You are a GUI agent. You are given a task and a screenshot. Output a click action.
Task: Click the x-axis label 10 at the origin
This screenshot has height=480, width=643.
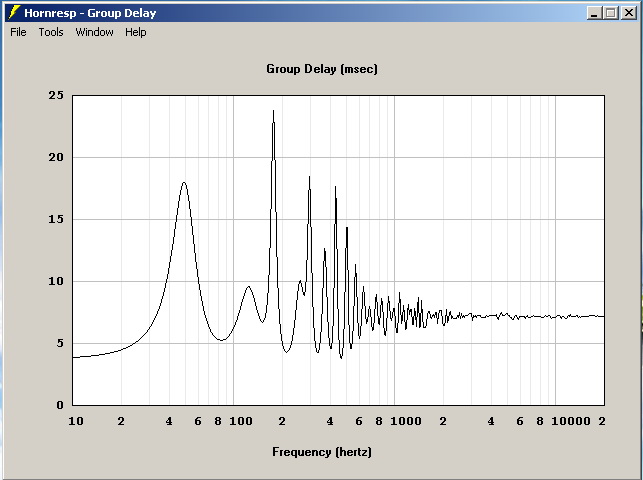pos(76,421)
